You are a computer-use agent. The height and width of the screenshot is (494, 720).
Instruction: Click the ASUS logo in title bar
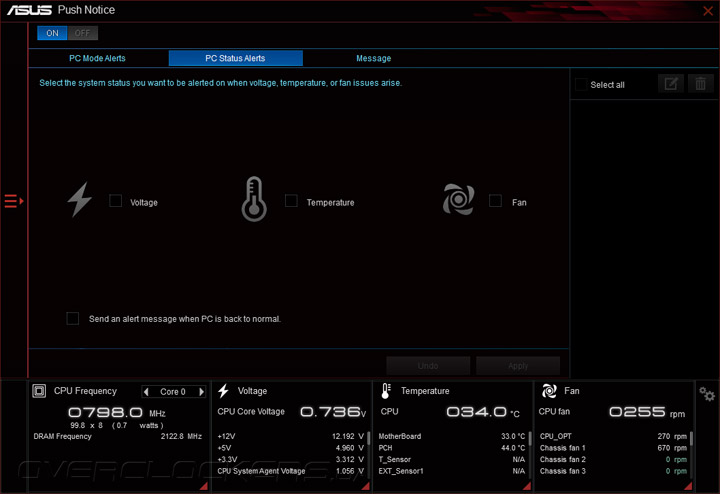pyautogui.click(x=29, y=10)
